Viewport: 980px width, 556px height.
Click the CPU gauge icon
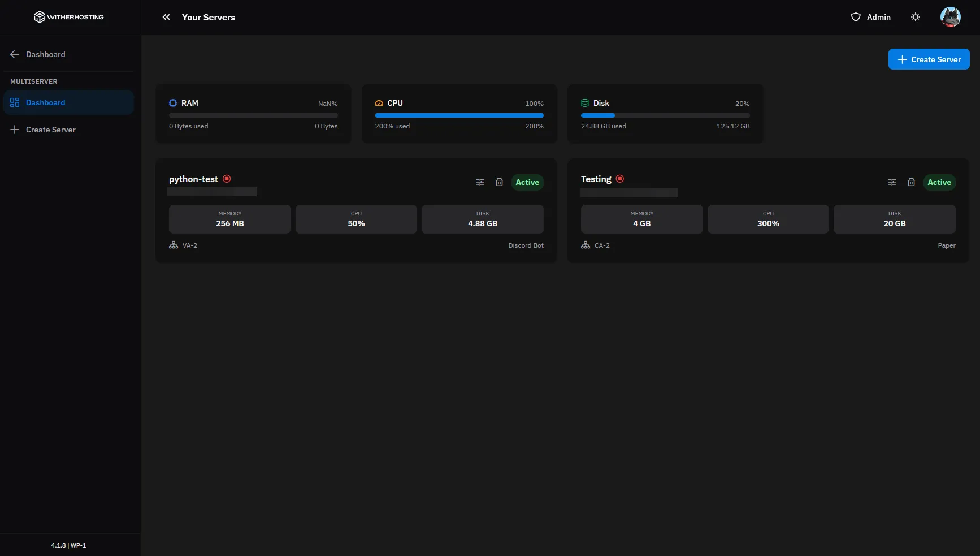point(379,103)
